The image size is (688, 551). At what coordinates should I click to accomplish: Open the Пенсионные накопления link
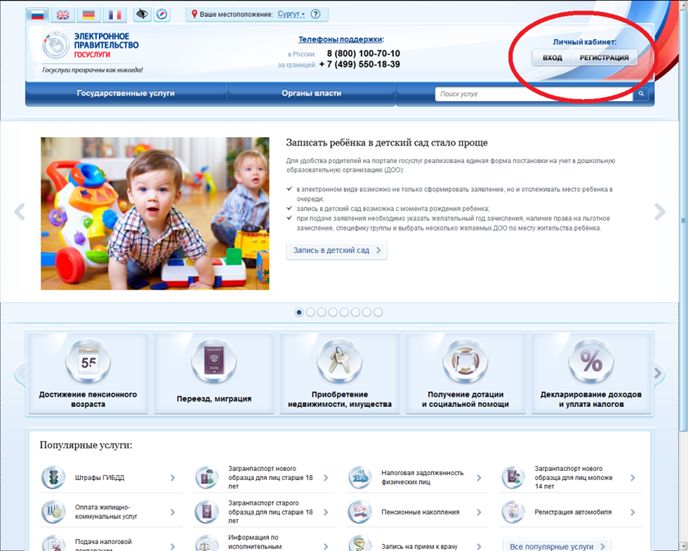420,512
